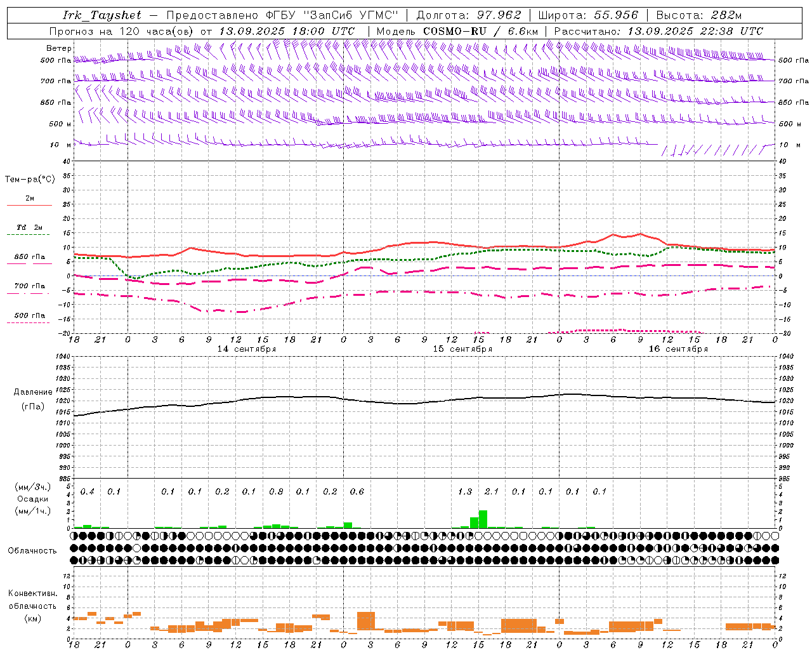The image size is (812, 650).
Task: Select the text 'Предоставлено ФГБУ "ЗапСиб УГМС"'
Action: coord(282,15)
